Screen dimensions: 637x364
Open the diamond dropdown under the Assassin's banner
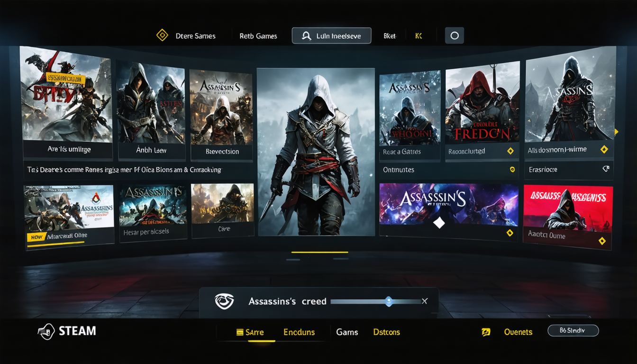510,233
